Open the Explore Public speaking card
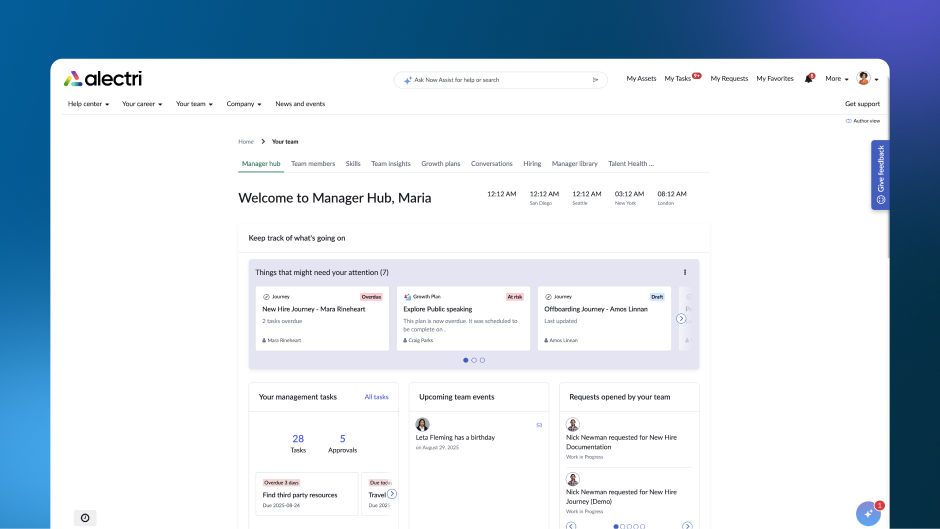The width and height of the screenshot is (940, 529). click(x=463, y=318)
